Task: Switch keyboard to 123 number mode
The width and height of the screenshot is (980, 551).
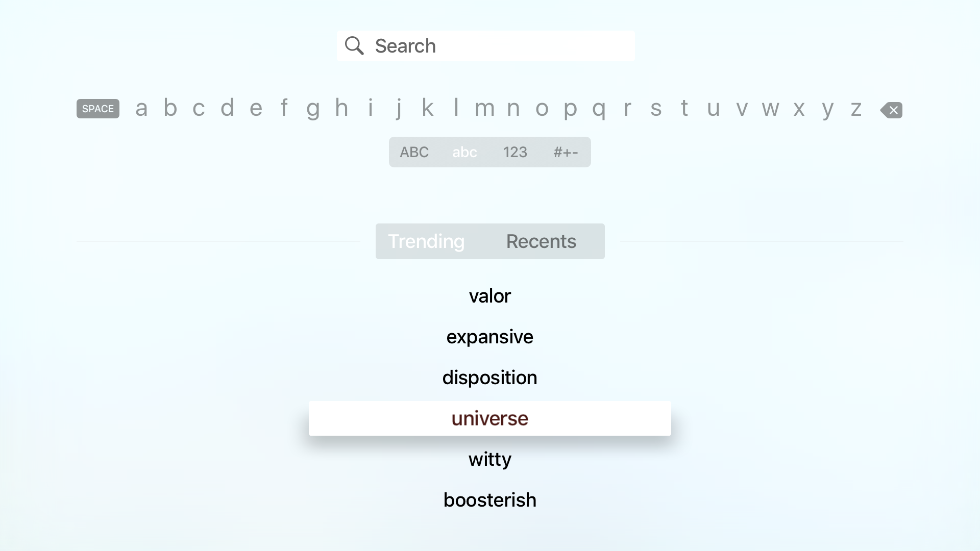Action: [515, 152]
